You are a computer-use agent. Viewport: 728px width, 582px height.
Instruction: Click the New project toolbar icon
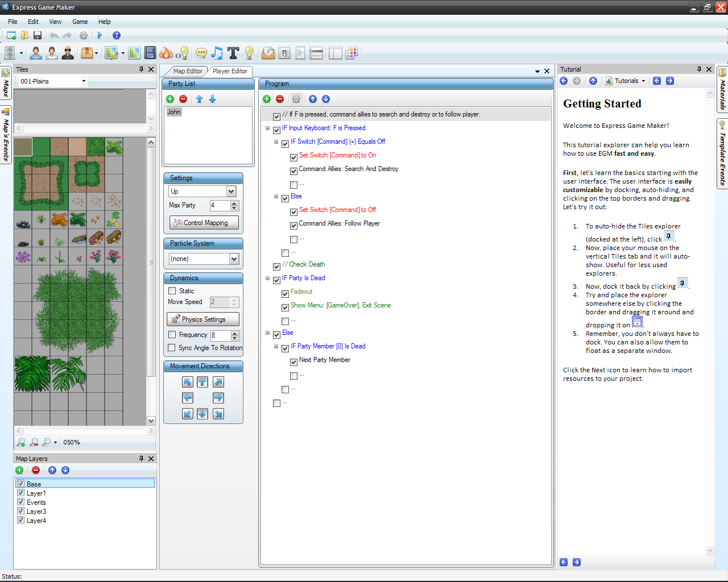click(x=11, y=35)
